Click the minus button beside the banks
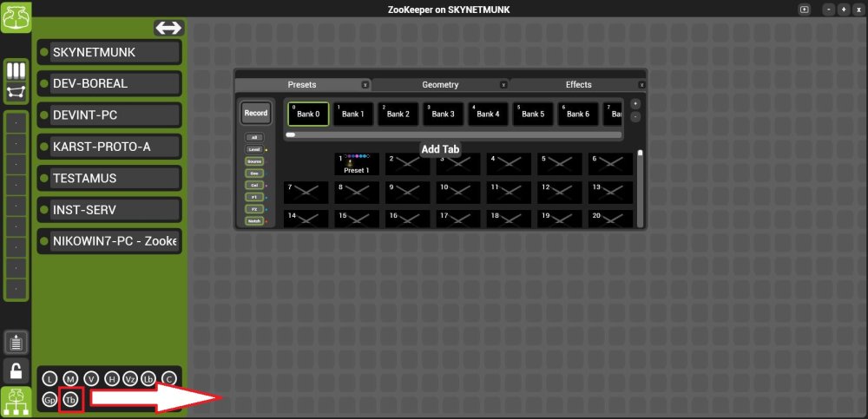The height and width of the screenshot is (419, 868). click(x=635, y=117)
